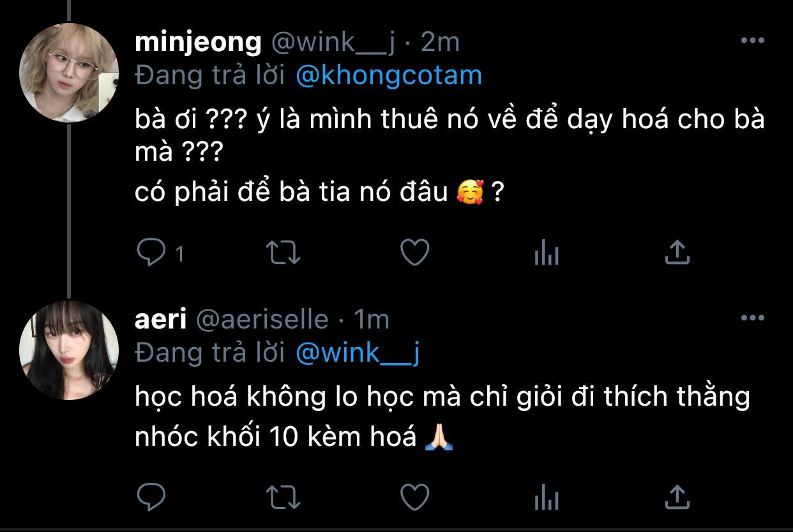Open more options on aeri's tweet
Screen dimensions: 793x532
point(752,317)
